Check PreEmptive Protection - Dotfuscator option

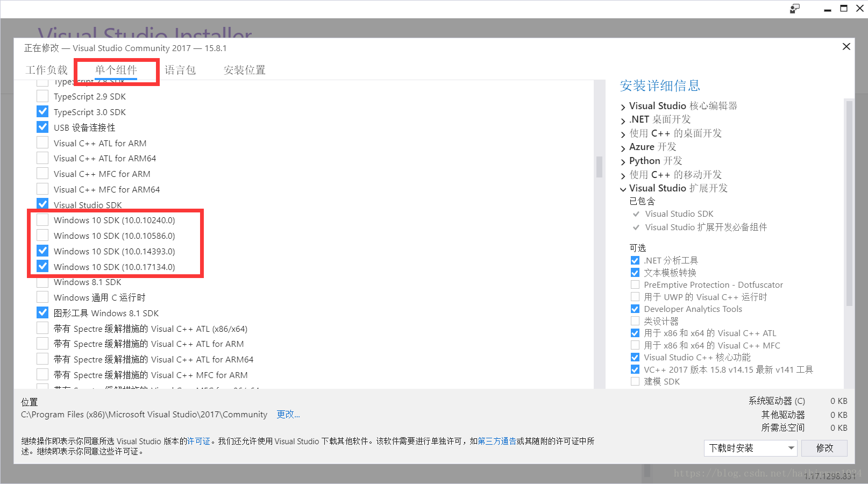[635, 284]
